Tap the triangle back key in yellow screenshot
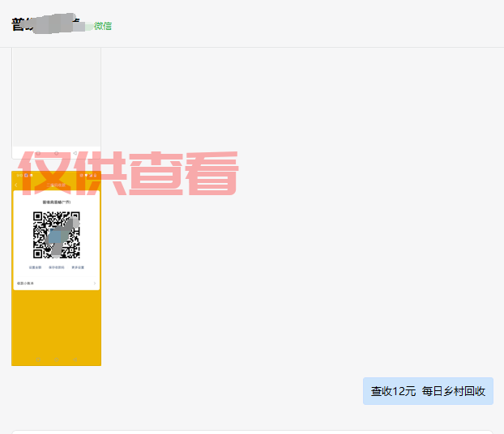 pos(75,360)
